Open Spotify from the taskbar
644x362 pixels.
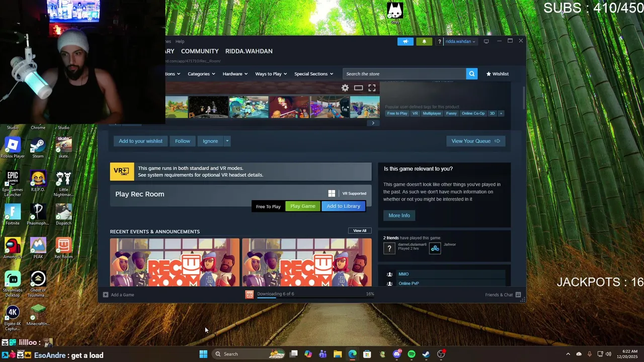[x=412, y=354]
